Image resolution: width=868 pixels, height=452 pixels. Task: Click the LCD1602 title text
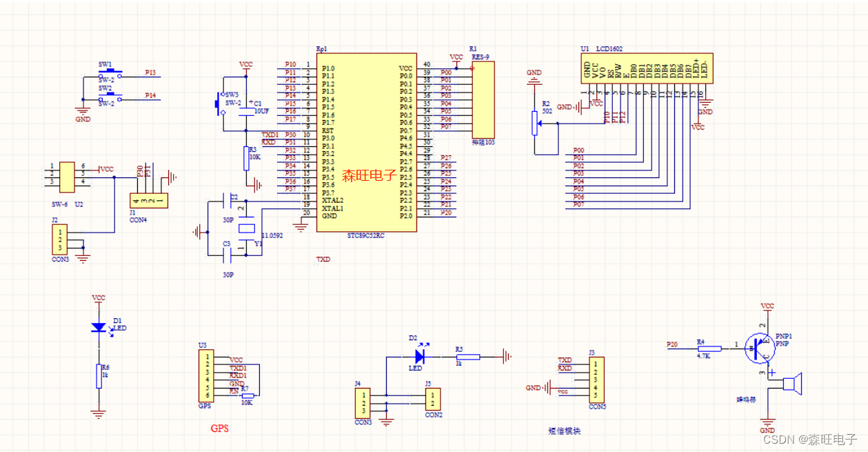611,49
